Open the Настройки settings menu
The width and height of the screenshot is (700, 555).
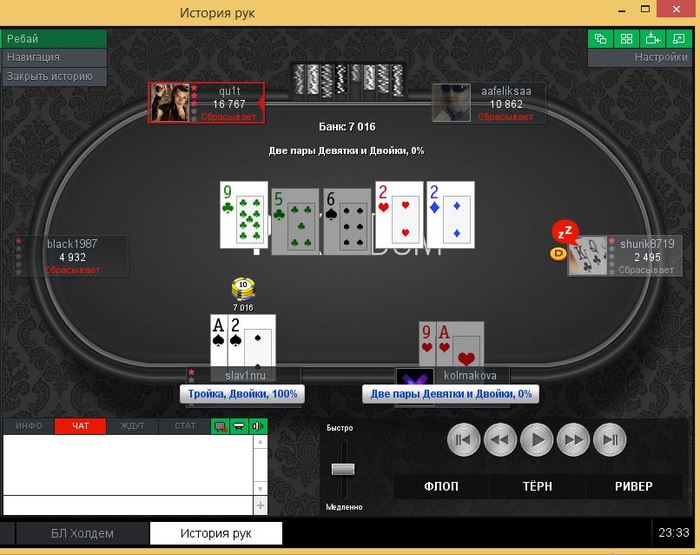(660, 58)
